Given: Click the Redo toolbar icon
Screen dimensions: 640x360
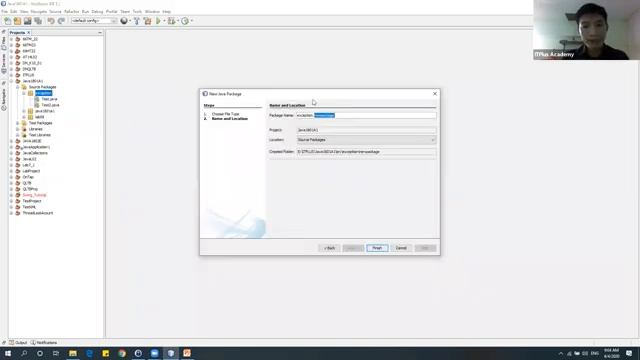Looking at the screenshot, I should click(61, 21).
